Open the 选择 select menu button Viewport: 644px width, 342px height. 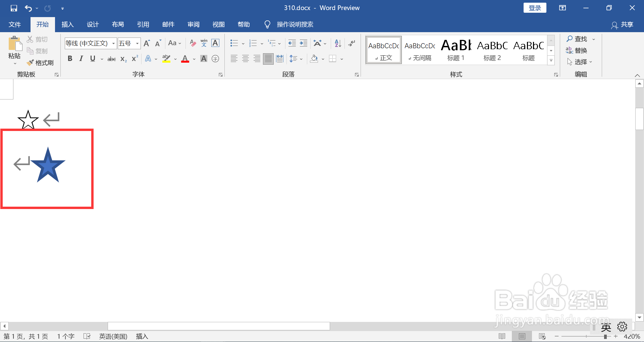(579, 62)
